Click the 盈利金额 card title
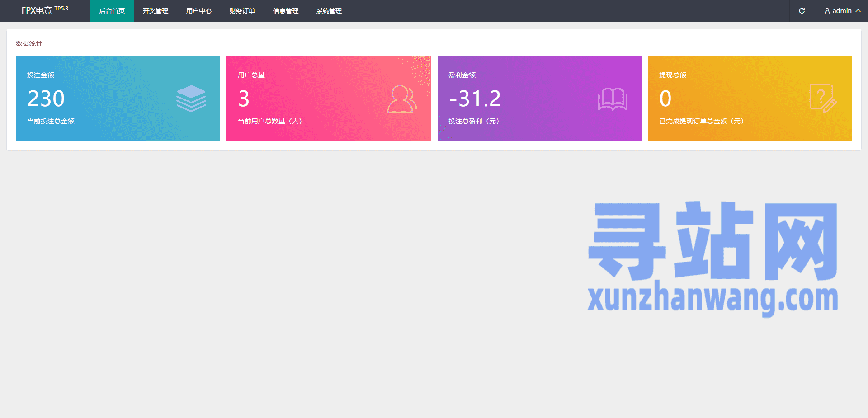Image resolution: width=868 pixels, height=418 pixels. (x=462, y=75)
